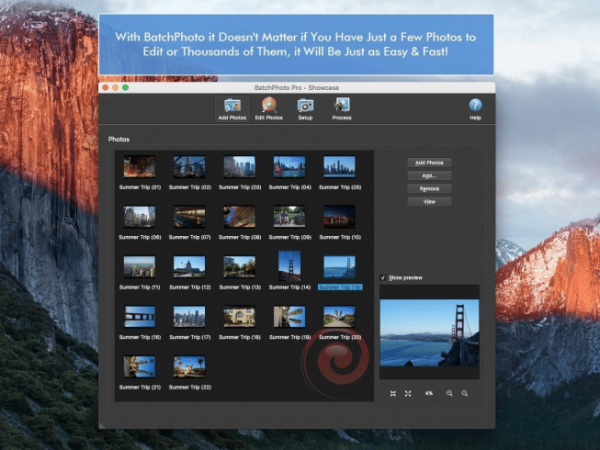Uncheck the Show preview checkbox
The image size is (600, 450).
(x=383, y=277)
